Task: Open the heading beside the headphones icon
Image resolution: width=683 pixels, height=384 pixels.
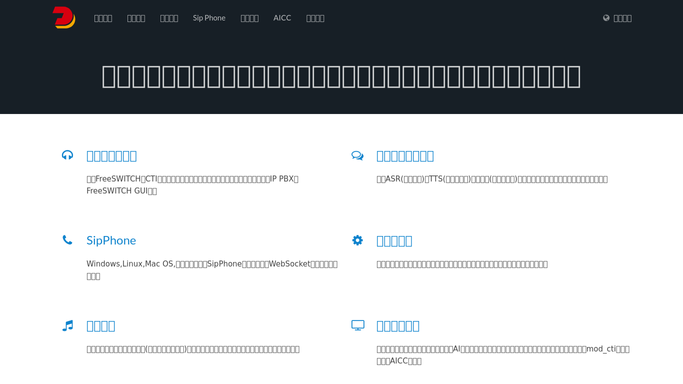Action: (x=112, y=156)
